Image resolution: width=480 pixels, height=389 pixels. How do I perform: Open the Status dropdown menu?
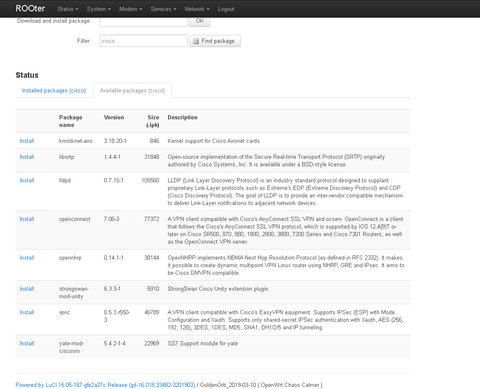68,9
